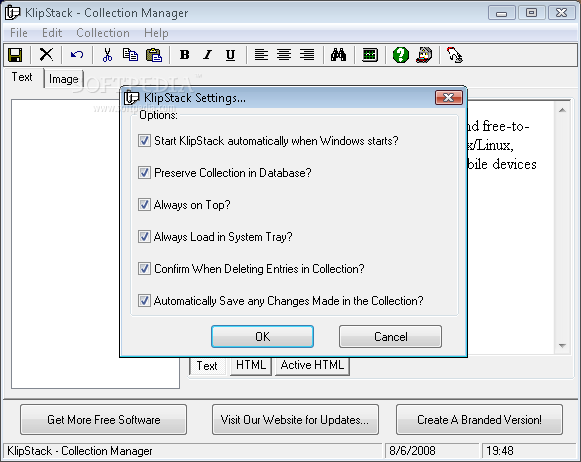The height and width of the screenshot is (462, 581).
Task: Toggle the Always on Top checkbox
Action: point(144,205)
